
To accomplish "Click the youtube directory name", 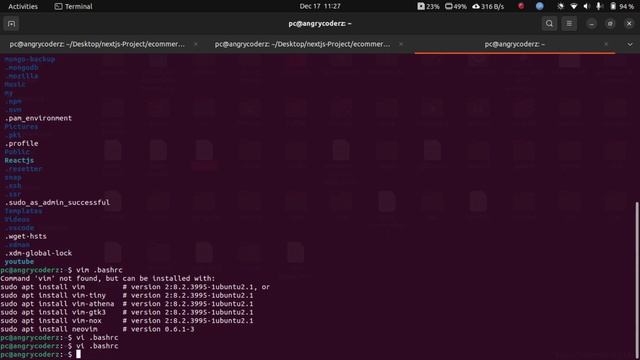I will coord(19,262).
